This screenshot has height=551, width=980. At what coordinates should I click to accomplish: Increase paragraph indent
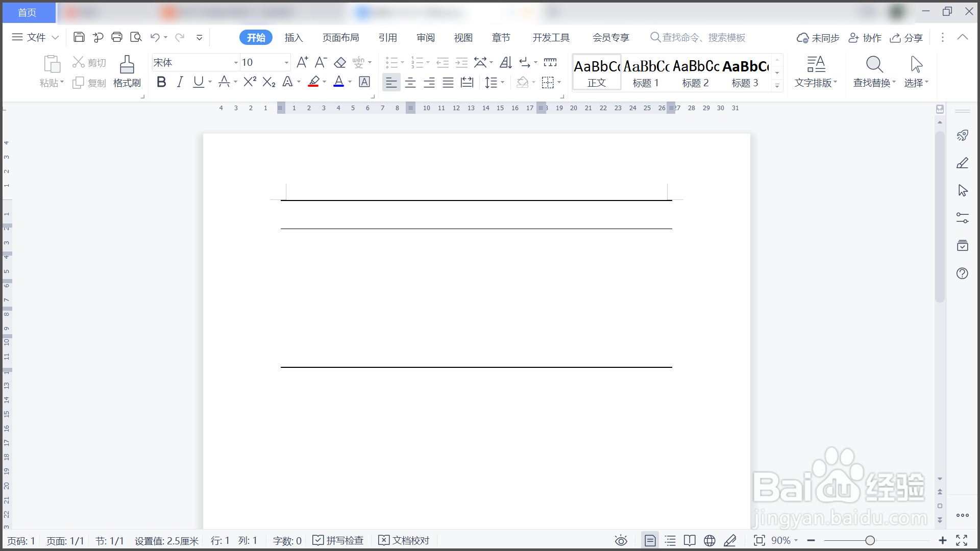tap(461, 62)
